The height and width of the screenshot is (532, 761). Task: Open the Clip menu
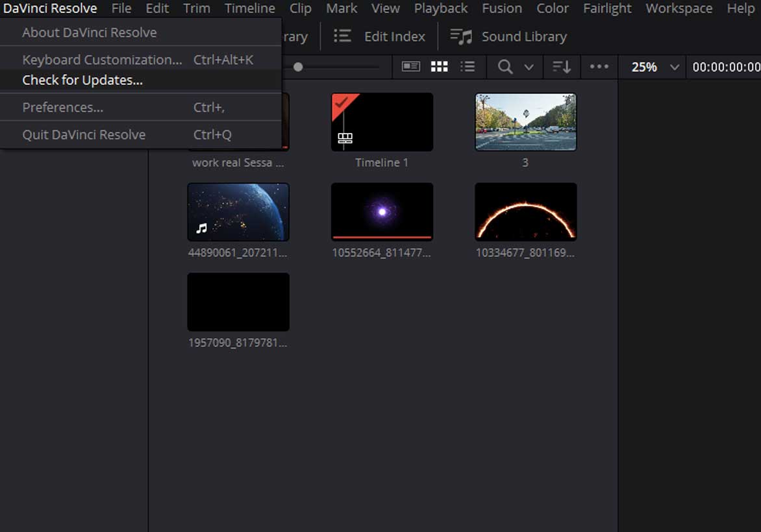[x=301, y=8]
